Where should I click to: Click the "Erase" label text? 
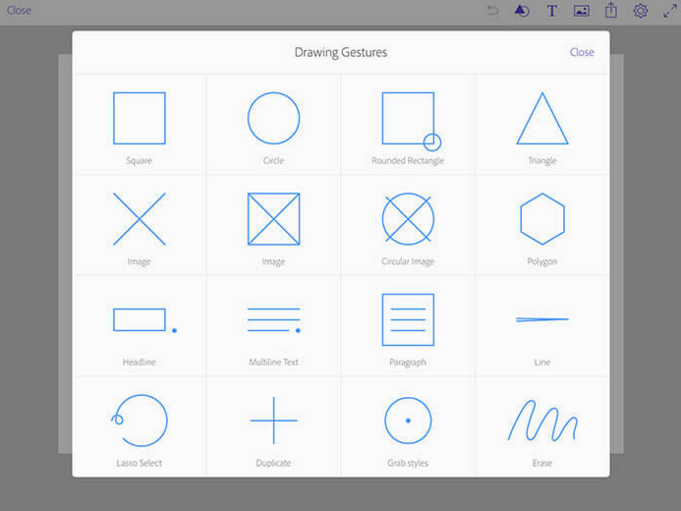click(542, 463)
